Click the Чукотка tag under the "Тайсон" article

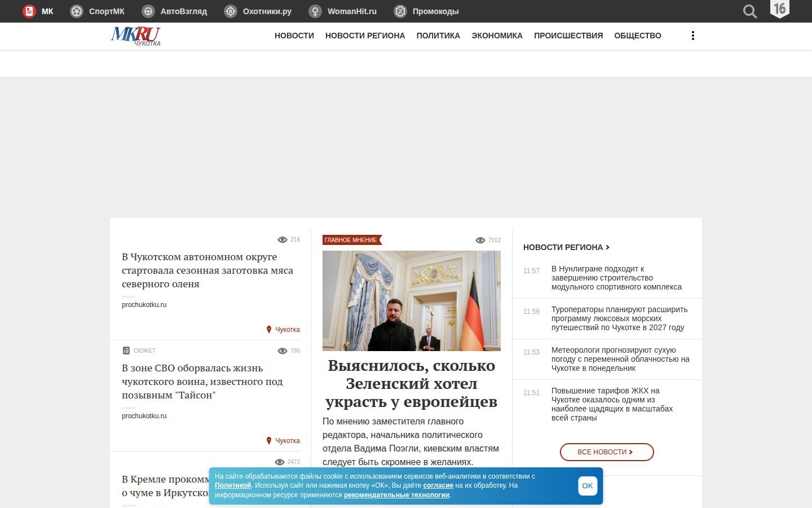(x=288, y=441)
